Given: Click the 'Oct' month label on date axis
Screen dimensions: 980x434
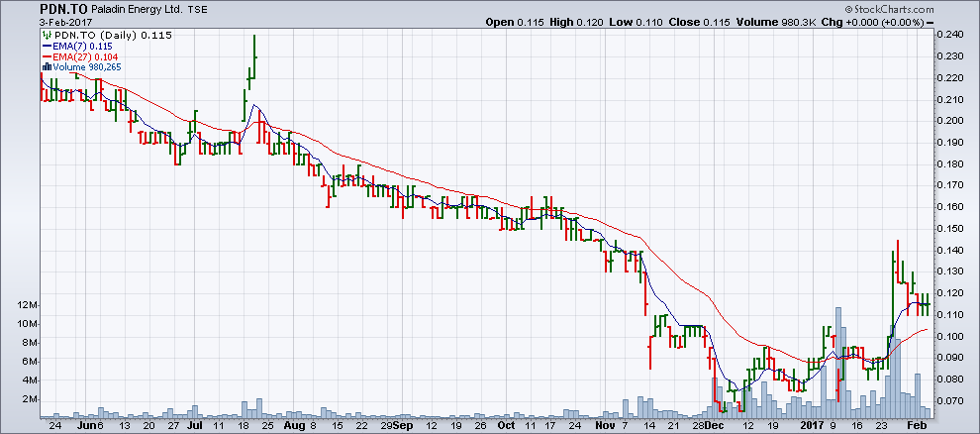Looking at the screenshot, I should point(506,425).
